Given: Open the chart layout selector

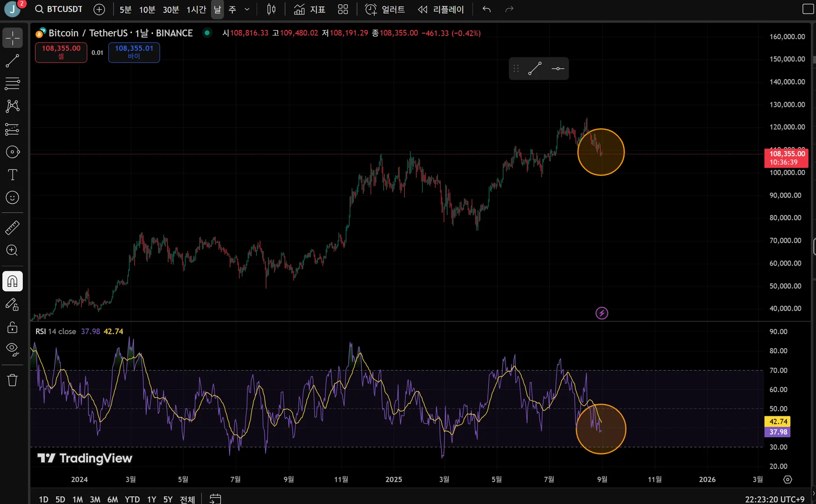Looking at the screenshot, I should pos(808,9).
